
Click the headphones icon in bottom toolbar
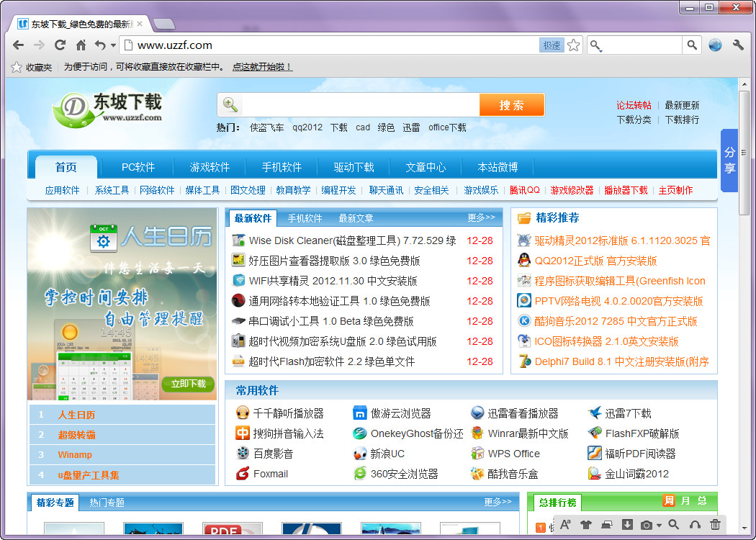pos(695,525)
